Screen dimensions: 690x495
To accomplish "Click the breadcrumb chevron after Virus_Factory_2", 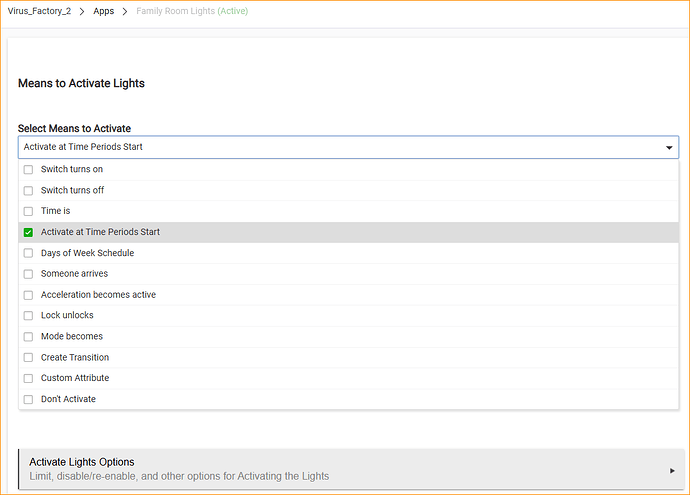I will [82, 12].
